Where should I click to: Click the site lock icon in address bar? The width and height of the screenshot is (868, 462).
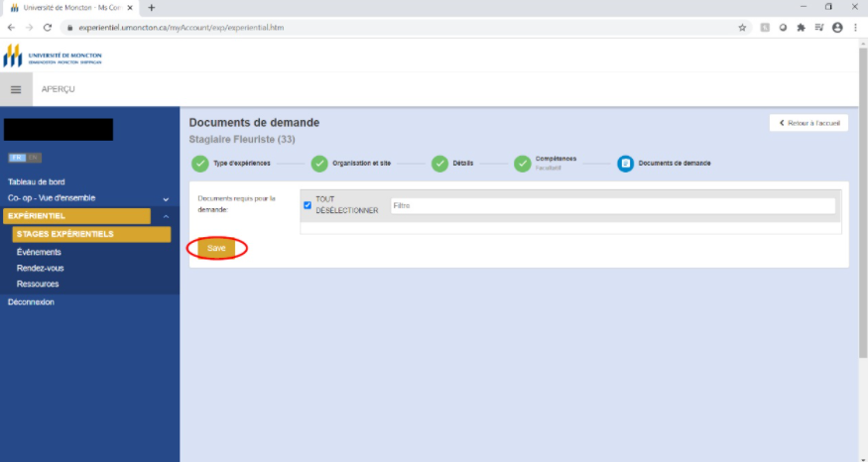pyautogui.click(x=70, y=28)
